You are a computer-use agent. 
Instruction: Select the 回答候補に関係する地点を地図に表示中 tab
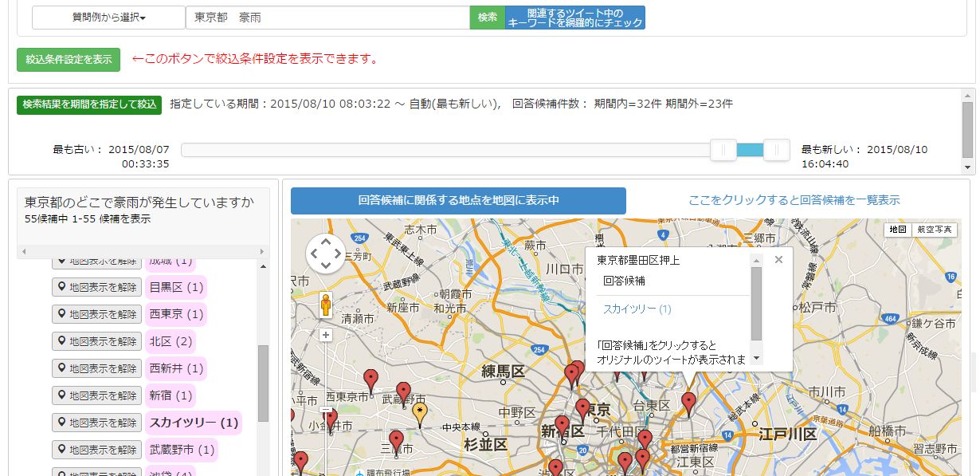[x=458, y=201]
